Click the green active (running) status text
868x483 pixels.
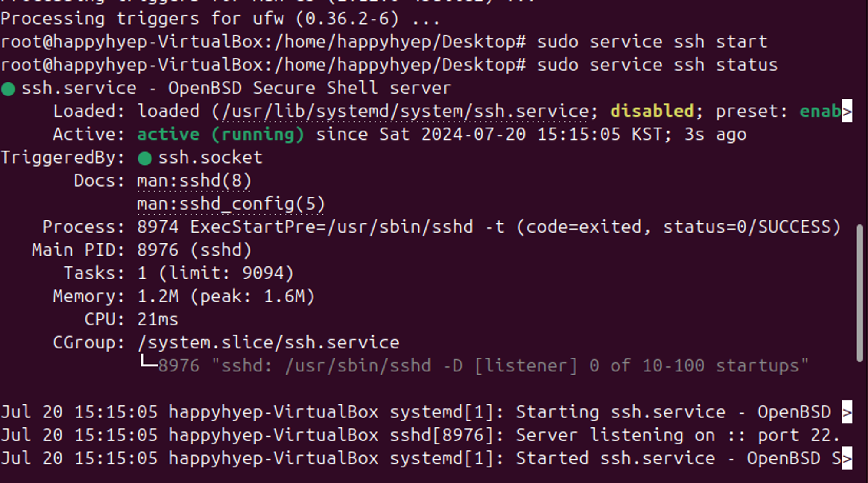point(221,134)
